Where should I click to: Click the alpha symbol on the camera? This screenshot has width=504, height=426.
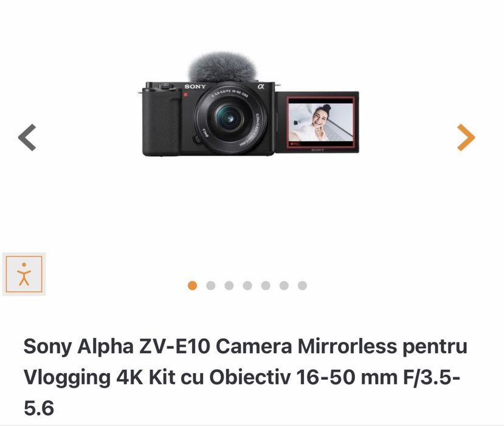coord(261,86)
